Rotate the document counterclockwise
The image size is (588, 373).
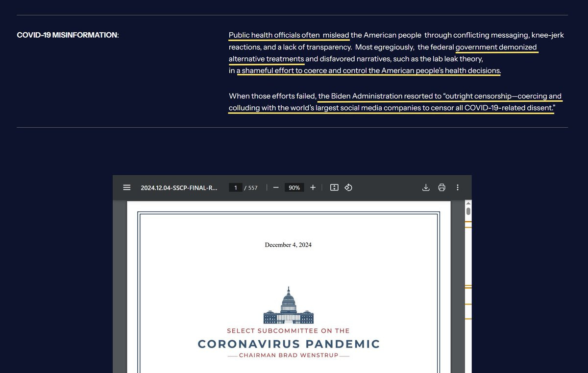tap(348, 187)
